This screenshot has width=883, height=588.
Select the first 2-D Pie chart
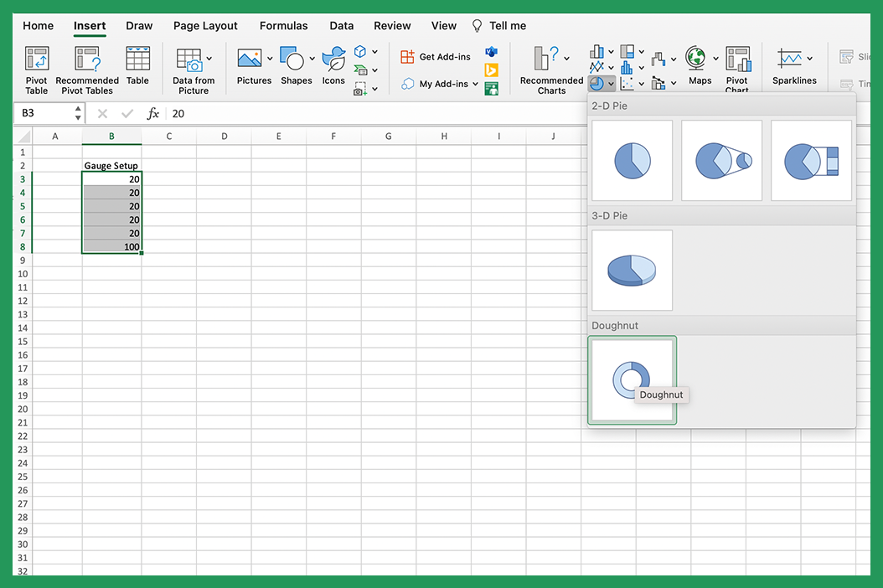(x=632, y=160)
